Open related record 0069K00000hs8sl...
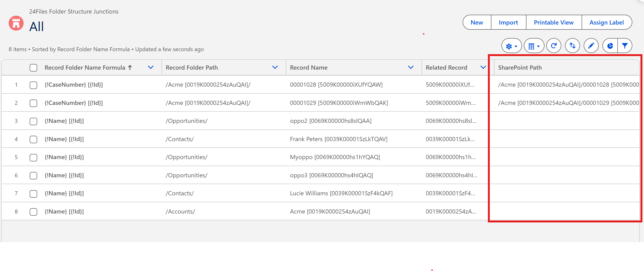Image resolution: width=644 pixels, height=271 pixels. point(451,121)
